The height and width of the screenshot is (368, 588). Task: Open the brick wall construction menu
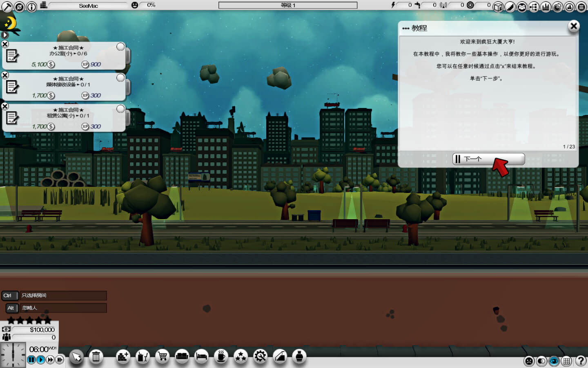[123, 357]
